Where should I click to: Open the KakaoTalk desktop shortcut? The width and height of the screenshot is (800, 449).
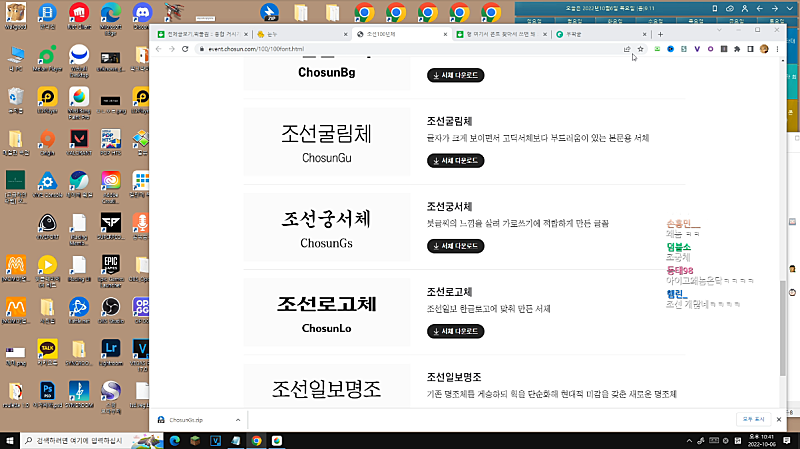pyautogui.click(x=47, y=352)
